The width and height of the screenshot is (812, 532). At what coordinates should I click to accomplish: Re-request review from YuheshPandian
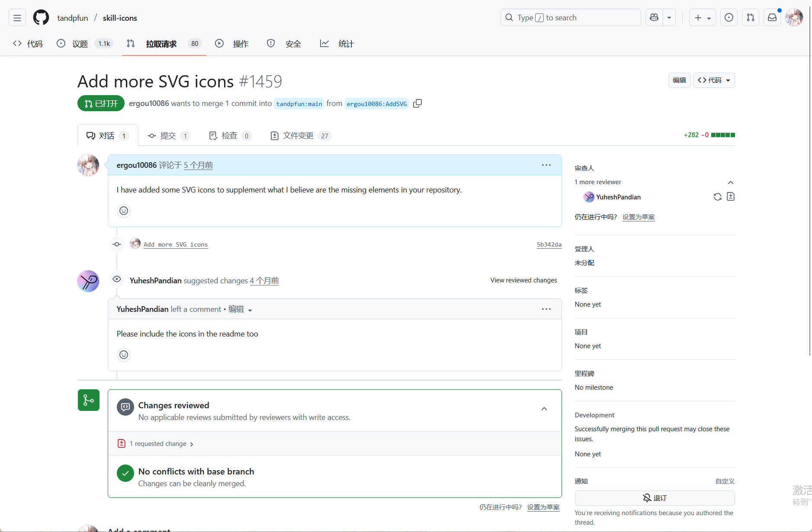point(717,197)
